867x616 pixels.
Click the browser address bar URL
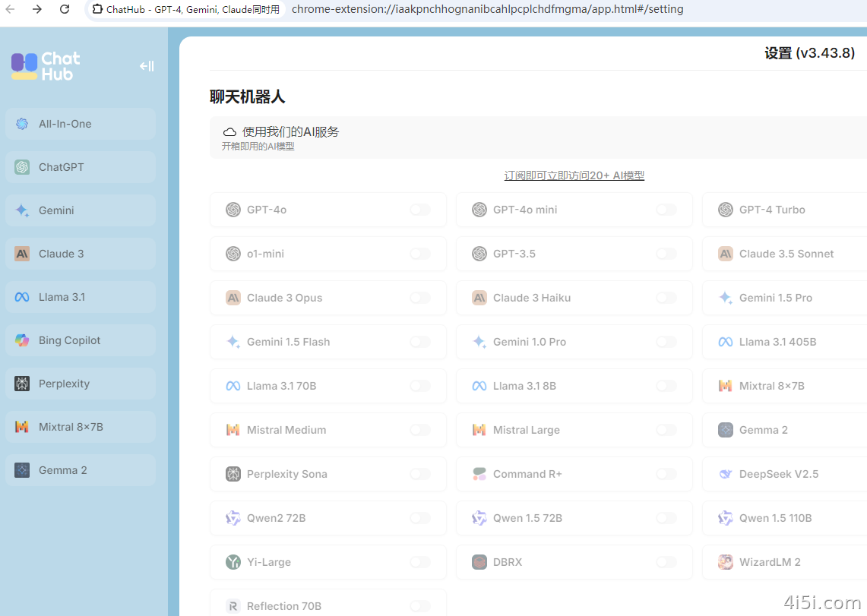coord(488,9)
